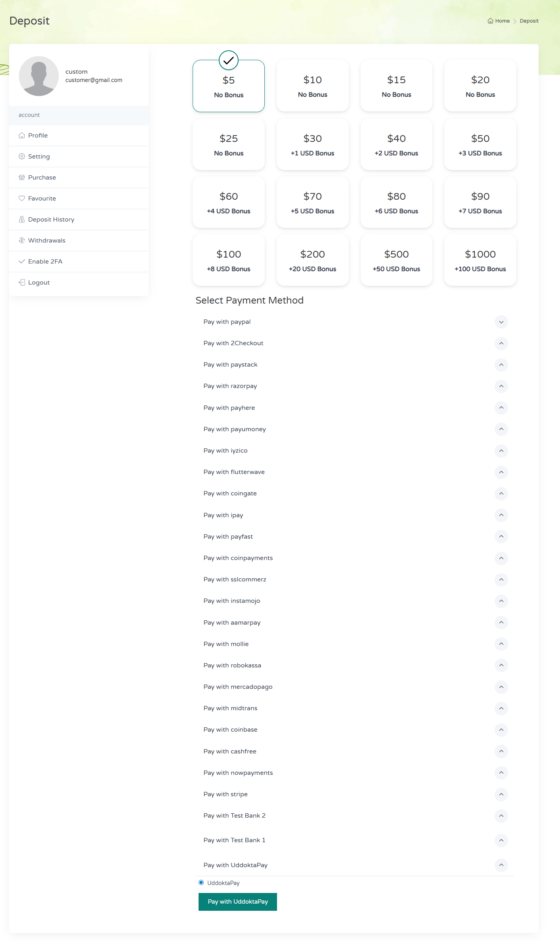Open Enable 2FA from account menu
Screen dimensions: 560x952
(x=45, y=262)
